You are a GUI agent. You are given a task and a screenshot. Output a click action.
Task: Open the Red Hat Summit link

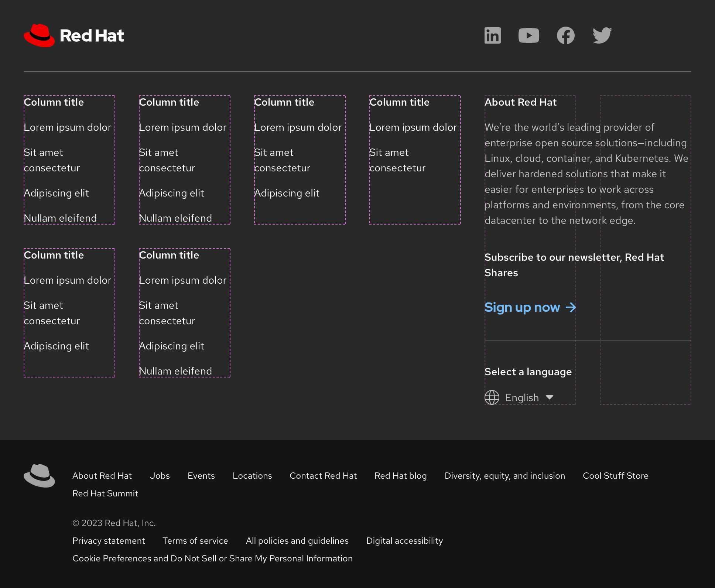pyautogui.click(x=105, y=493)
